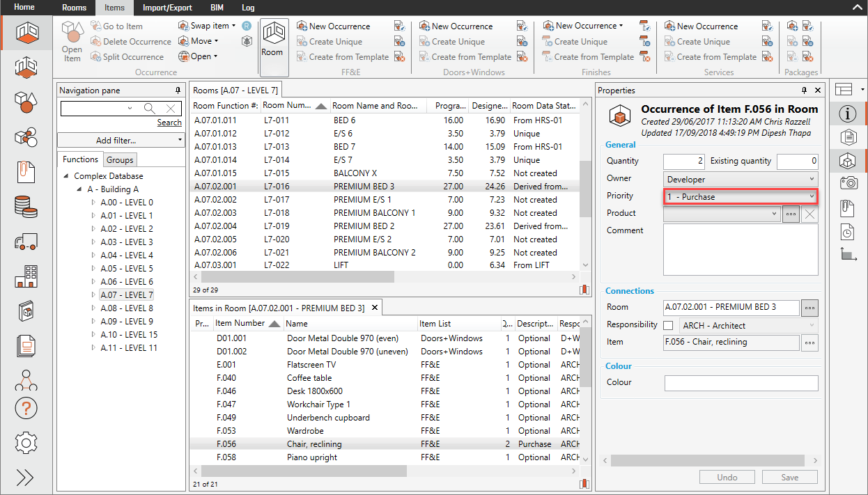Click the Save button

pyautogui.click(x=789, y=478)
